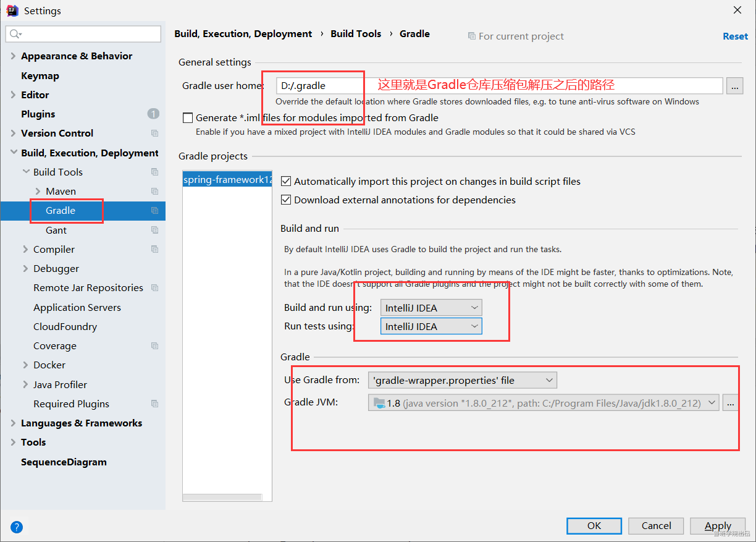Select the spring-framework project in the list

tap(227, 180)
